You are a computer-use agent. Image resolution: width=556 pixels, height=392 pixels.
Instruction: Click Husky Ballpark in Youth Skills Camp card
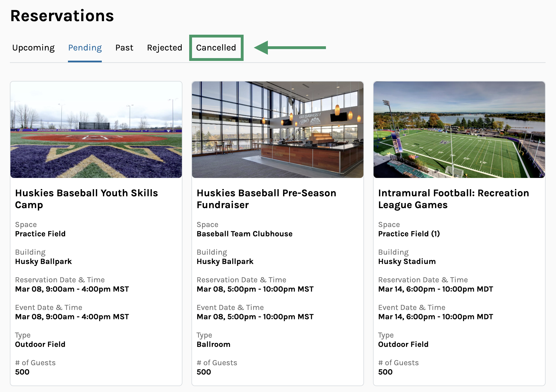[x=43, y=261]
